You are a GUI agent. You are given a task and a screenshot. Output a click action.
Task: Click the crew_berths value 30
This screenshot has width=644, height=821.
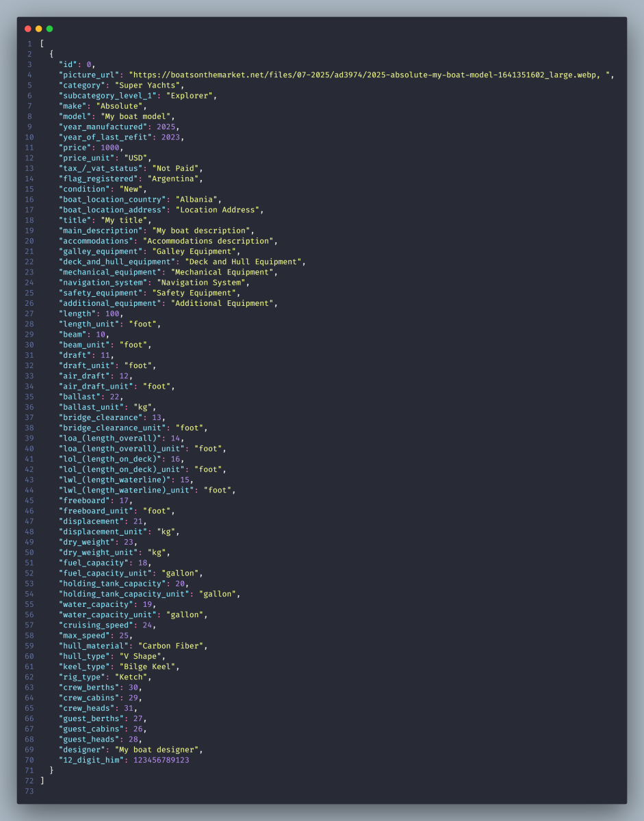133,687
